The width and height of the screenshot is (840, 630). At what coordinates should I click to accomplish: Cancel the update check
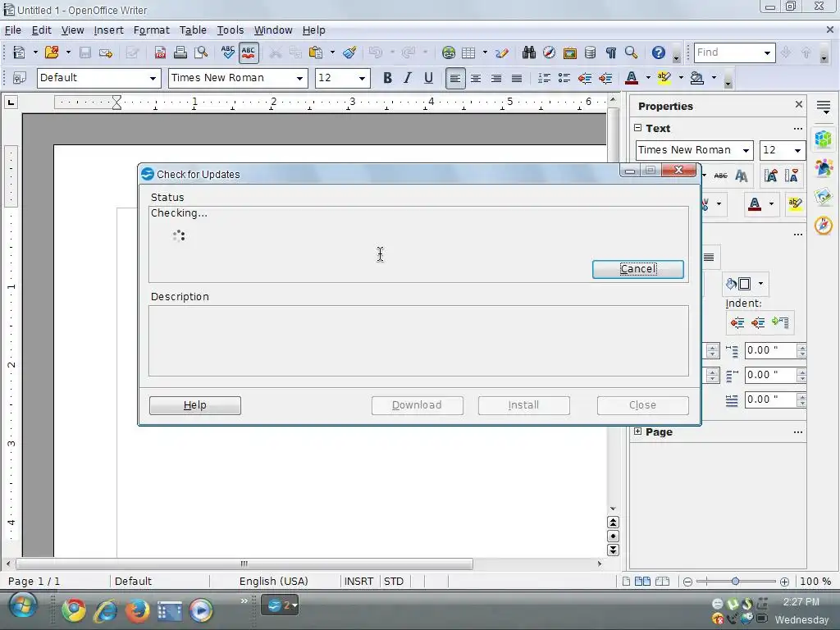[x=637, y=269]
